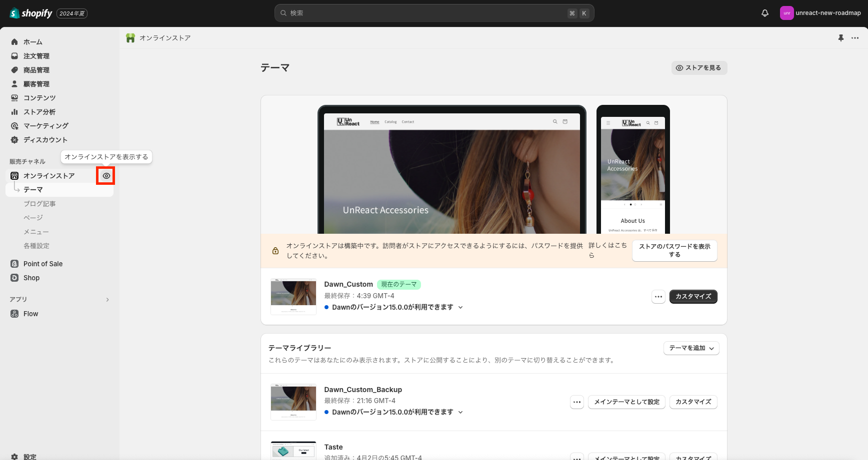Open the Flow app from the sidebar
The width and height of the screenshot is (868, 460).
30,314
